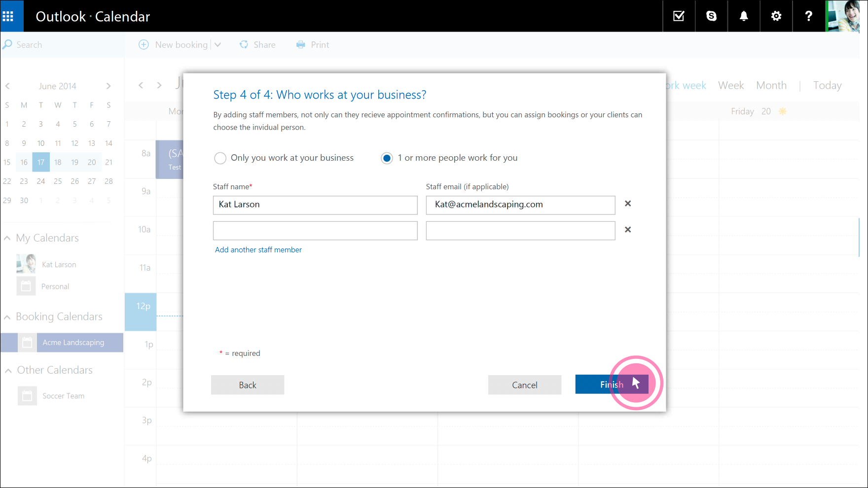The height and width of the screenshot is (488, 868).
Task: Select June 24 in mini calendar
Action: pos(41,181)
